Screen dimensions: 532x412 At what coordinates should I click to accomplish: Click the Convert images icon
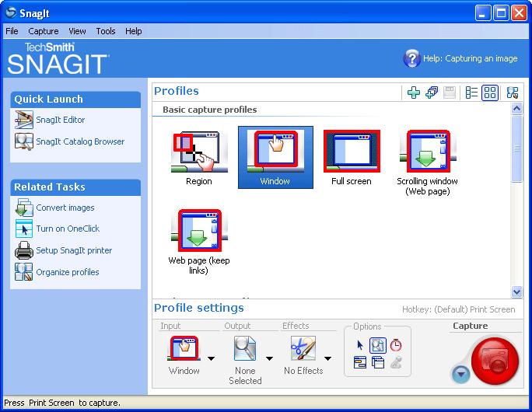coord(24,208)
